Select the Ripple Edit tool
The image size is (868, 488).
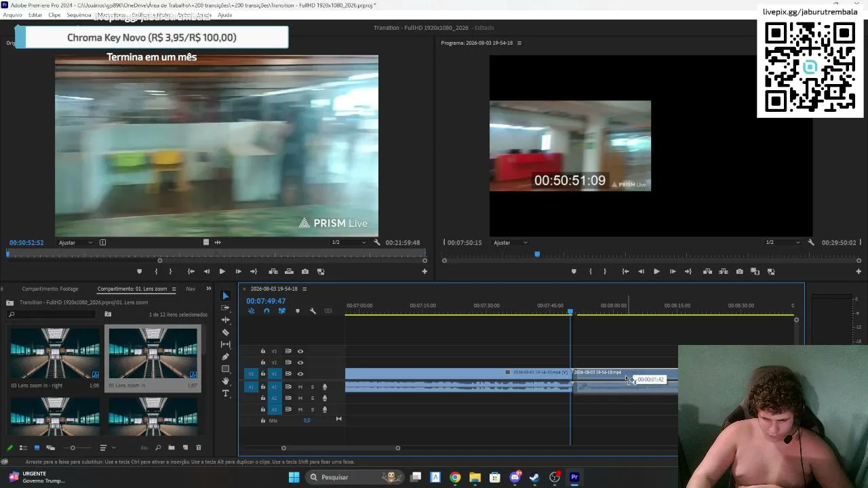click(226, 320)
